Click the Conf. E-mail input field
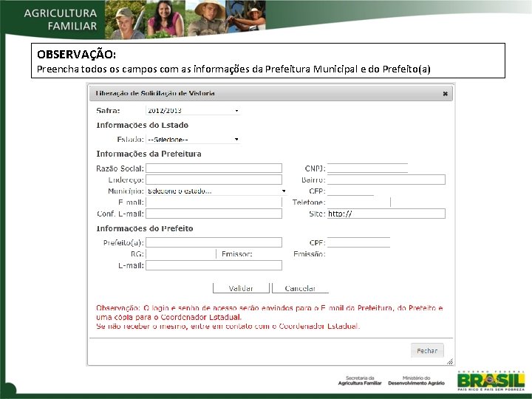This screenshot has width=532, height=399. [x=214, y=214]
